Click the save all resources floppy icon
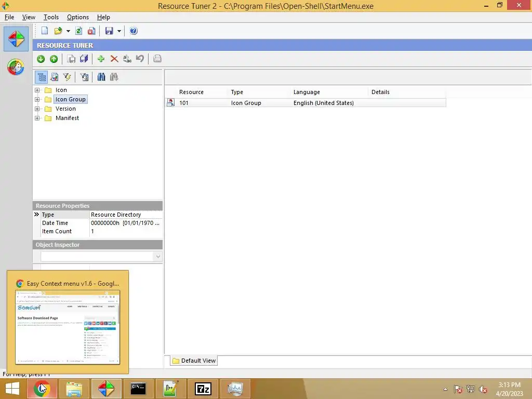 (84, 59)
